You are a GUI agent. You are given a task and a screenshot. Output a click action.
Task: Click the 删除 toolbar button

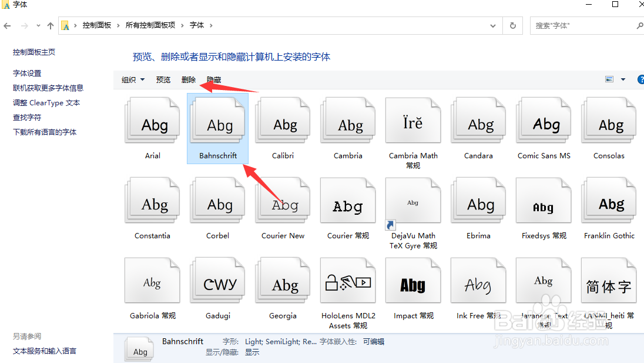click(189, 80)
